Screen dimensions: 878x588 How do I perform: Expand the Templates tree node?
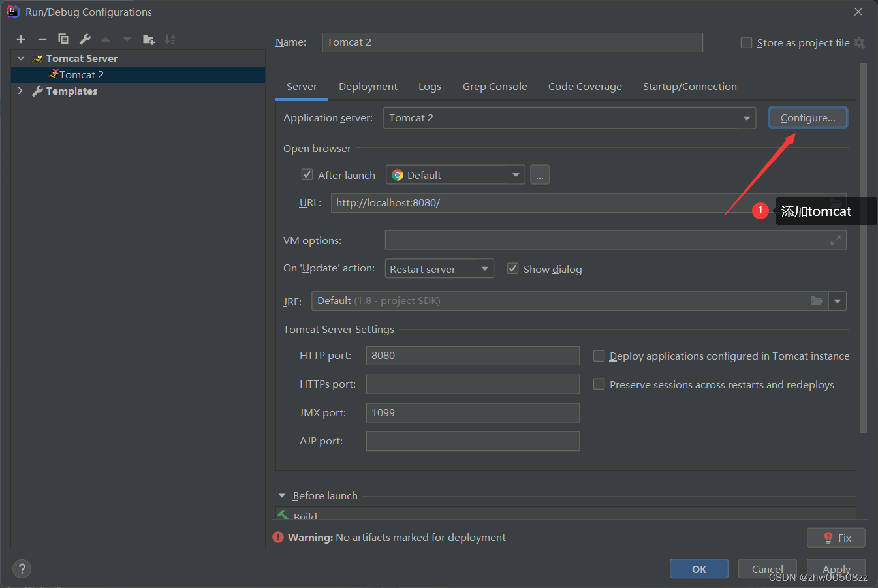pos(21,91)
